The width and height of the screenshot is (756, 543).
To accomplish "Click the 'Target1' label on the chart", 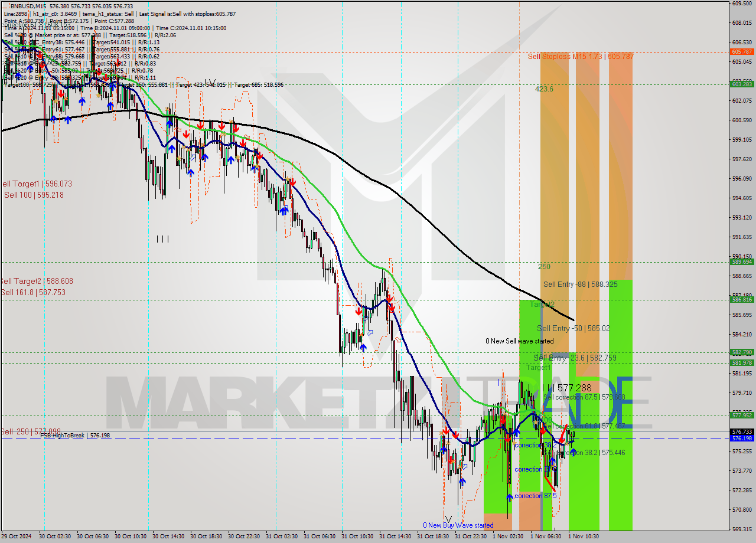I will (538, 367).
